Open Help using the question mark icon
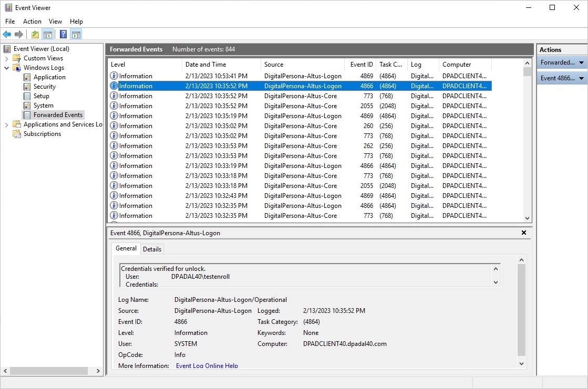The image size is (588, 389). (x=63, y=35)
